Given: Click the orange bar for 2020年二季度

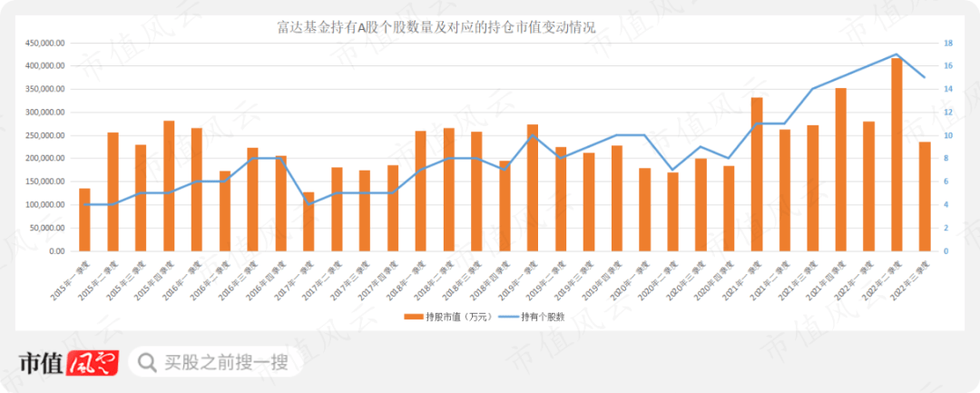Looking at the screenshot, I should click(672, 211).
